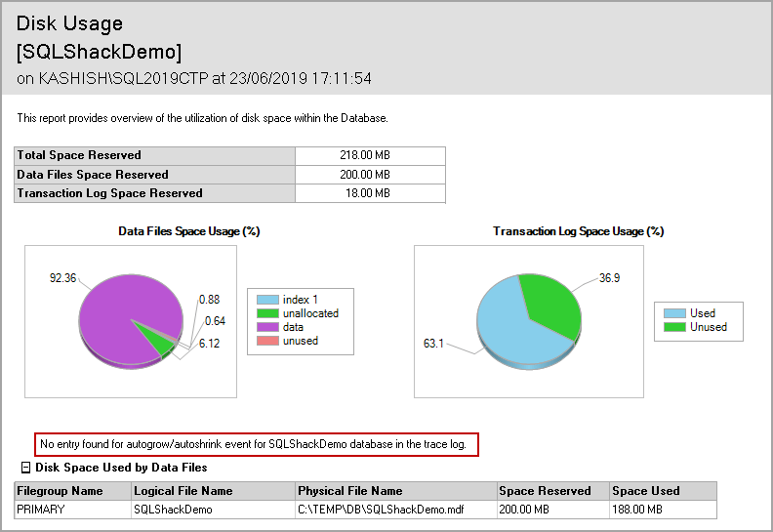The width and height of the screenshot is (773, 532).
Task: Click the Transaction Log Space Usage (%) chart title
Action: point(578,231)
